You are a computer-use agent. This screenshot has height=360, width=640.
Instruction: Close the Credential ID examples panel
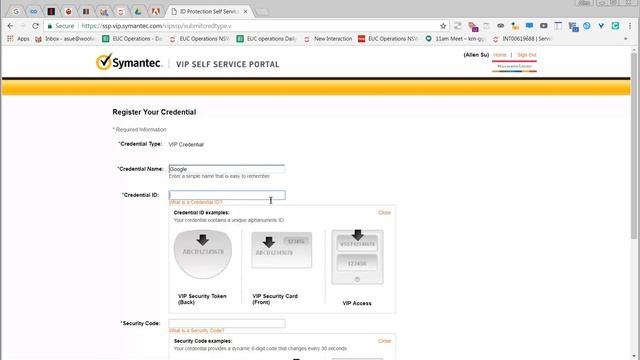click(x=384, y=213)
